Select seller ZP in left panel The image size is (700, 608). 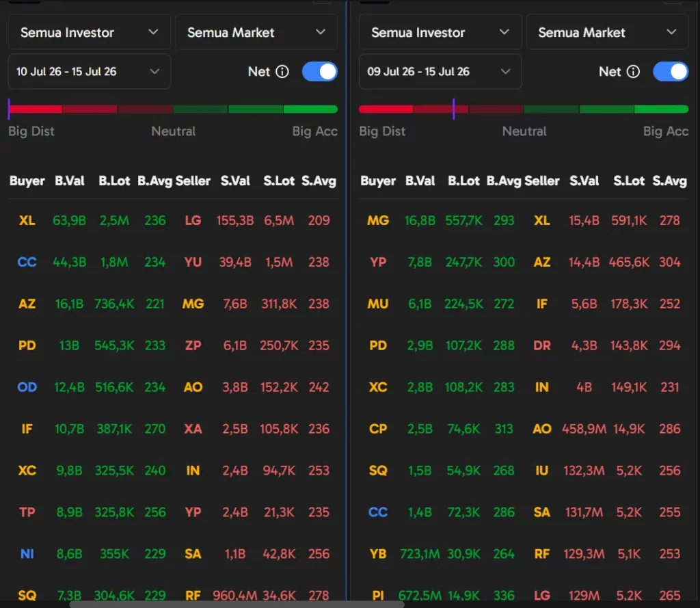click(x=193, y=345)
